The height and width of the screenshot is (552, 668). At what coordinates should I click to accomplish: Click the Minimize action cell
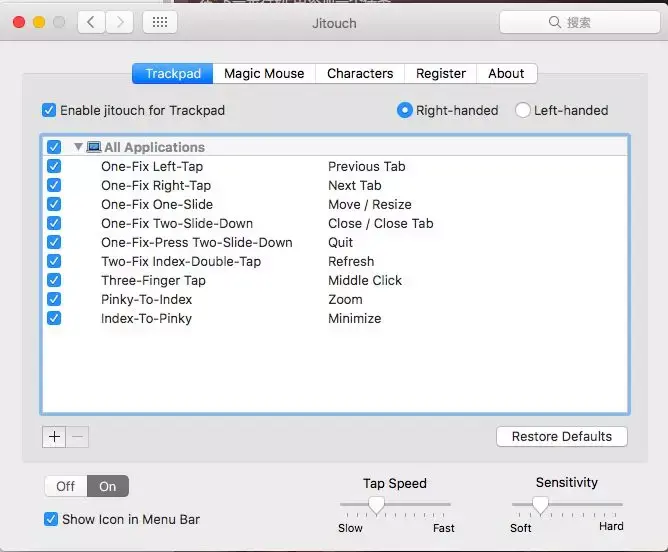point(354,318)
